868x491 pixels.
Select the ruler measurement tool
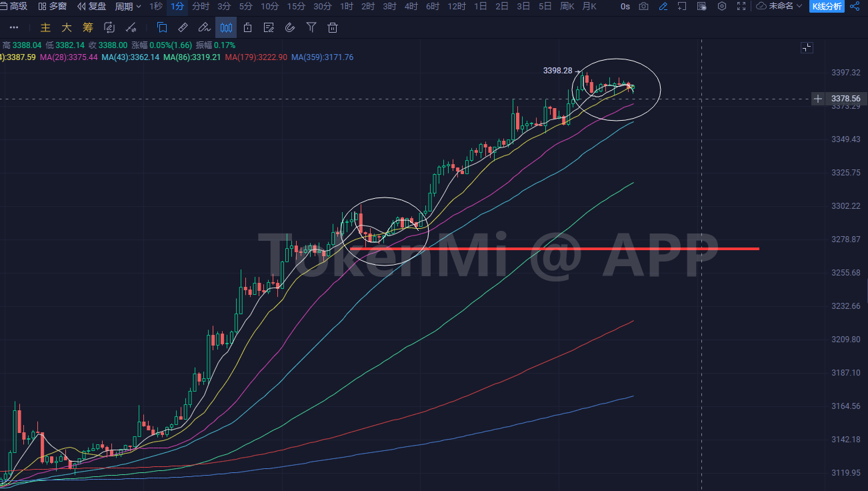[183, 27]
